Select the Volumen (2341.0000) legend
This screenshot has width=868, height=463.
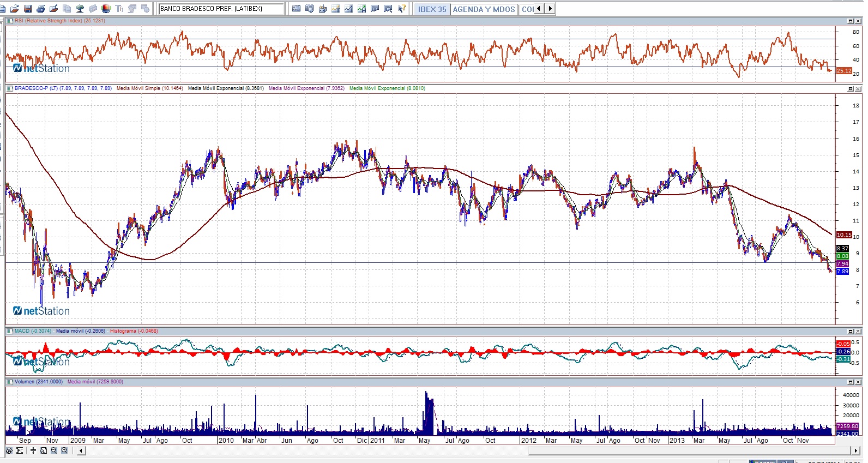(x=39, y=382)
